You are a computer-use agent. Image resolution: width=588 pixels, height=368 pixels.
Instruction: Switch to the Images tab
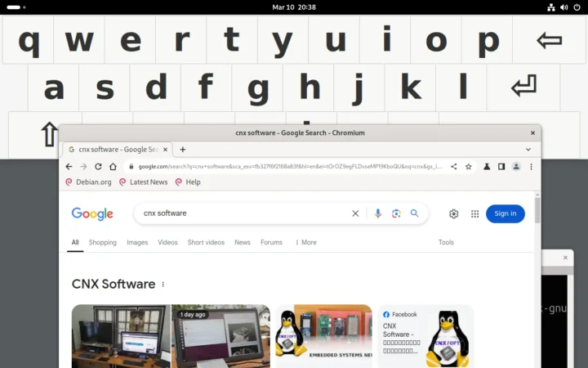click(x=137, y=242)
